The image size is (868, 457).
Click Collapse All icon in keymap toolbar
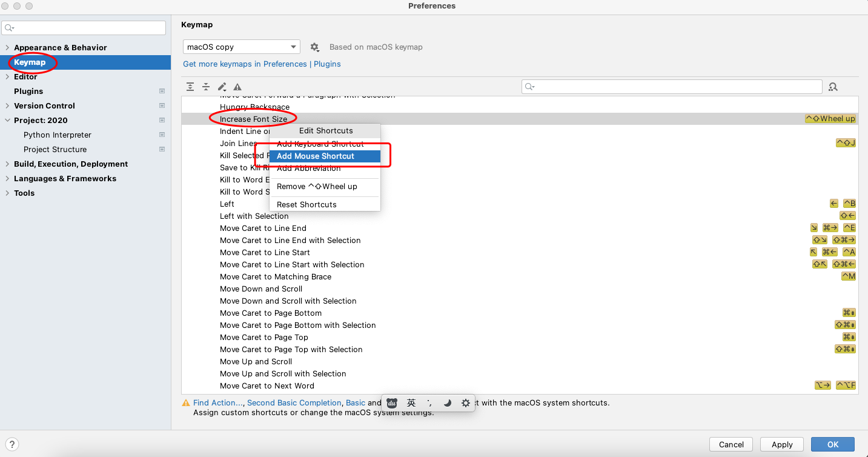click(206, 87)
